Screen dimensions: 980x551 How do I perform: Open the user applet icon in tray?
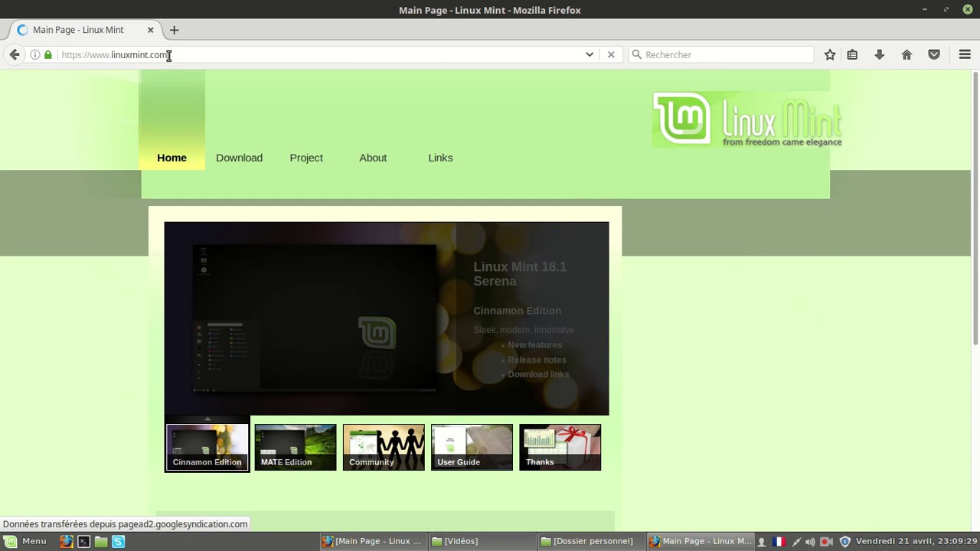click(762, 542)
